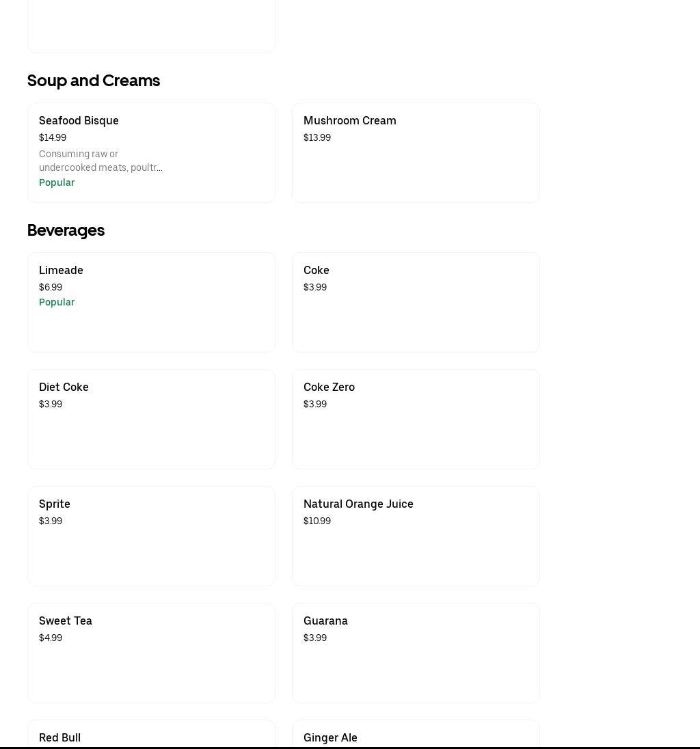Click the $13.99 Mushroom Cream price

coord(317,137)
